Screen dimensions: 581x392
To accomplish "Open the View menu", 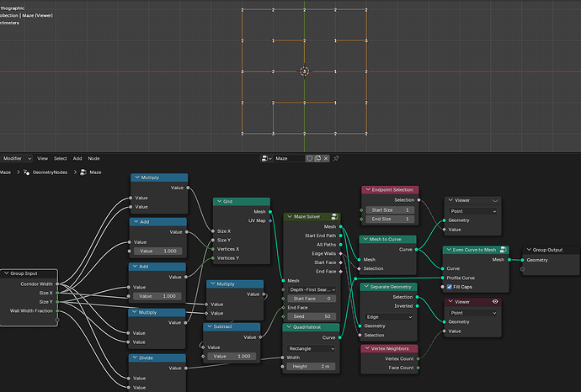I will tap(43, 158).
